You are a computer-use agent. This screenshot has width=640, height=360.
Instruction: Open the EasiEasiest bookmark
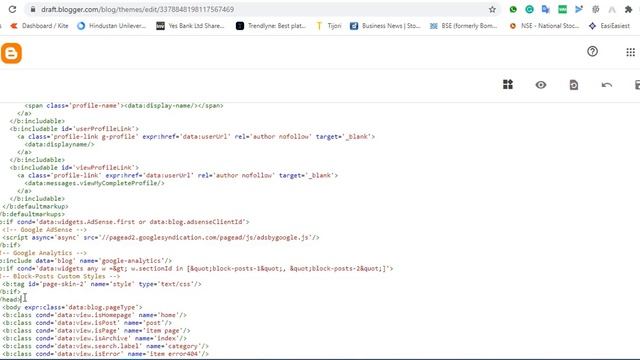[609, 26]
